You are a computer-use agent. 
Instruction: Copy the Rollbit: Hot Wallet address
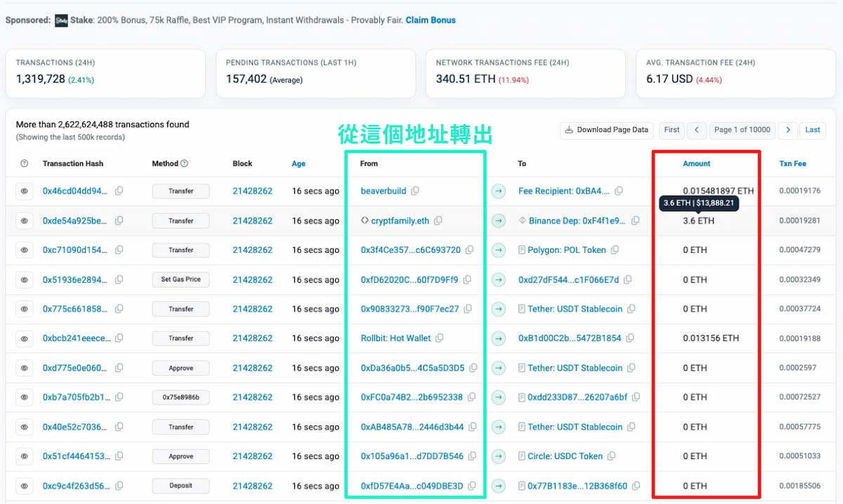[440, 338]
